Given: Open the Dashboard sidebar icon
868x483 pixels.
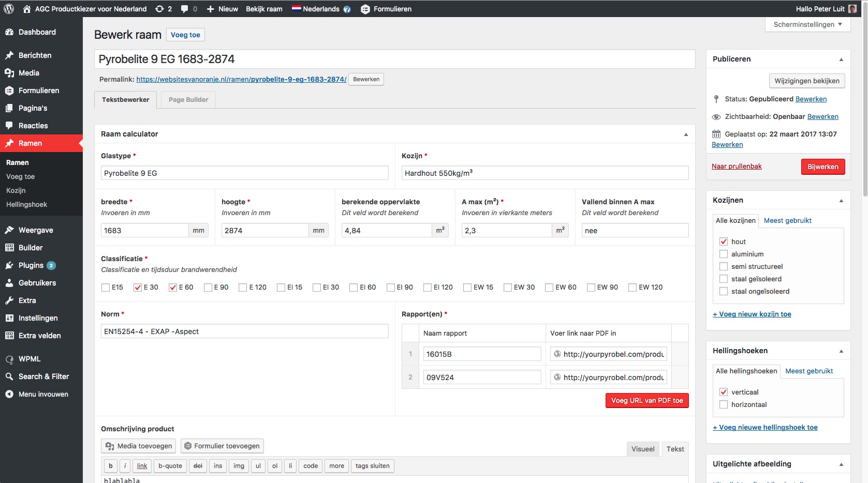Looking at the screenshot, I should tap(9, 32).
